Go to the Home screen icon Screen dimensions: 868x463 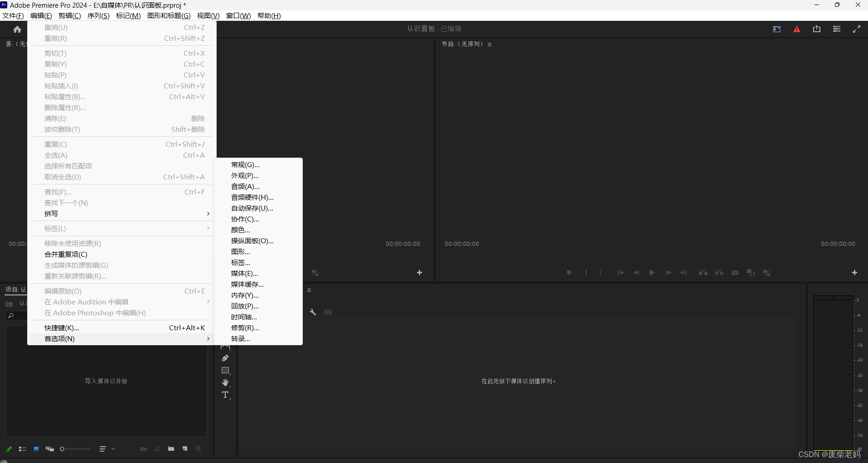[x=17, y=29]
